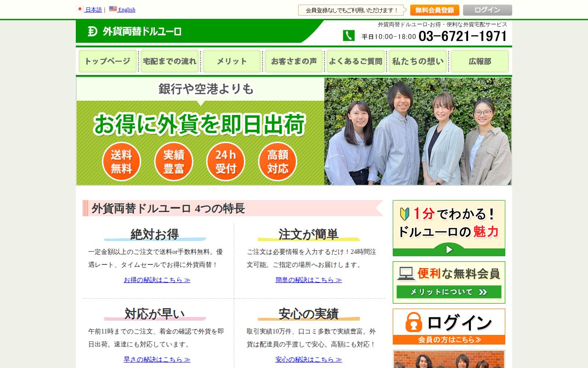Follow the お得の秘訣はこちら link

point(157,279)
